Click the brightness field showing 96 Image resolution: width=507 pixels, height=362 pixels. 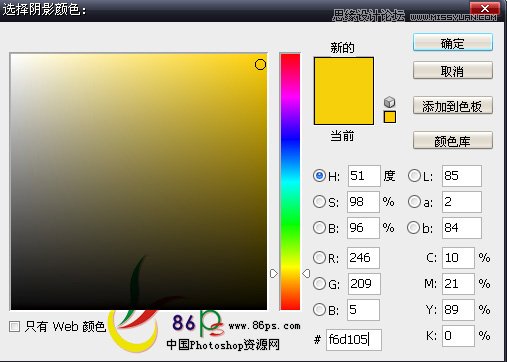(363, 228)
